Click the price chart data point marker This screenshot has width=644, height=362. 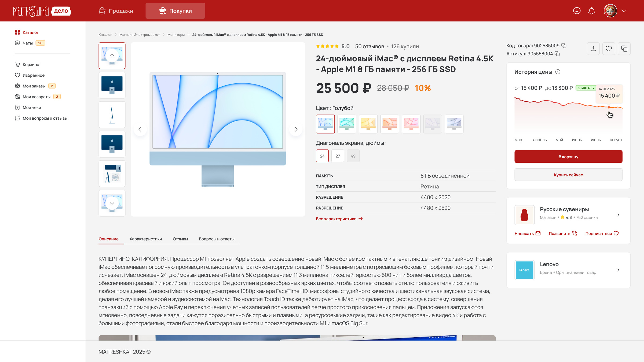click(609, 107)
